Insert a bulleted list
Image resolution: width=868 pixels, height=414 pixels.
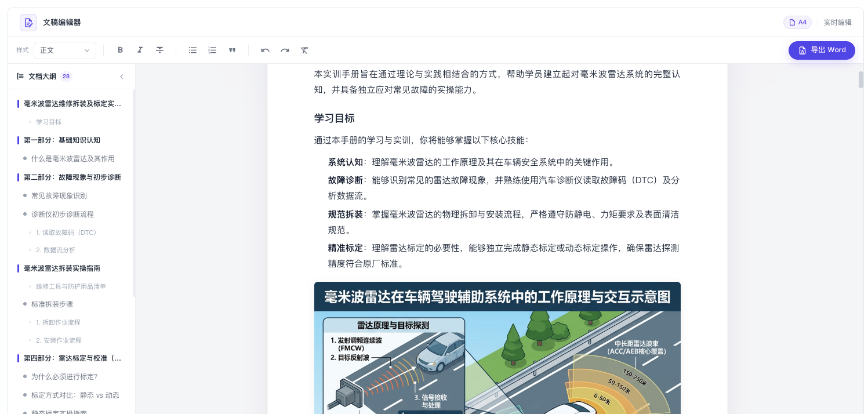coord(193,50)
